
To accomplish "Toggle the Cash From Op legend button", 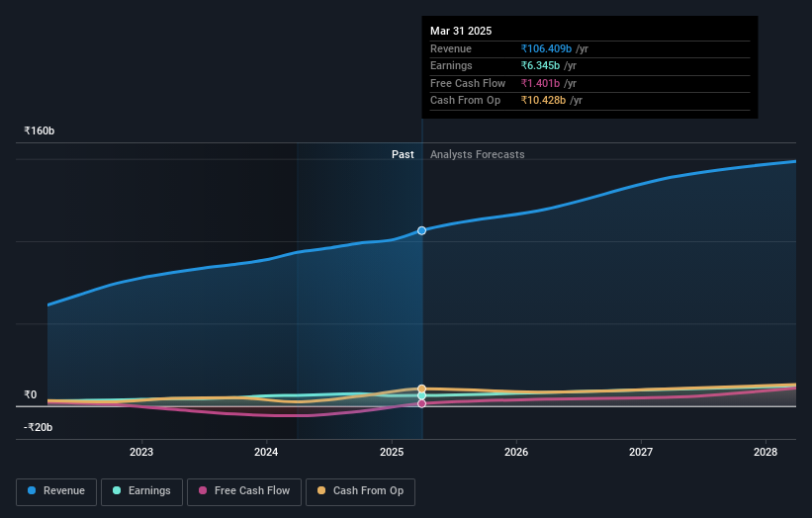I will coord(360,491).
